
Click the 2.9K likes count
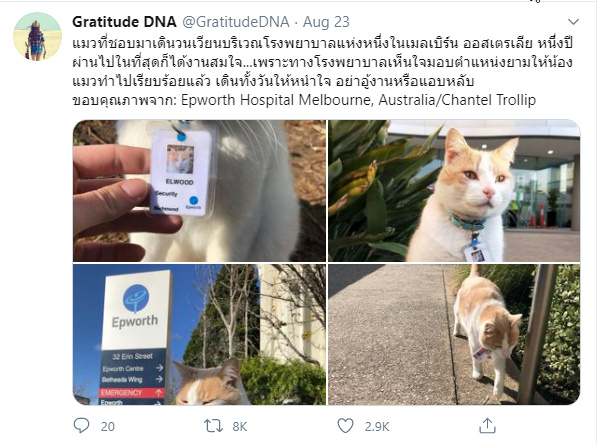tap(377, 426)
